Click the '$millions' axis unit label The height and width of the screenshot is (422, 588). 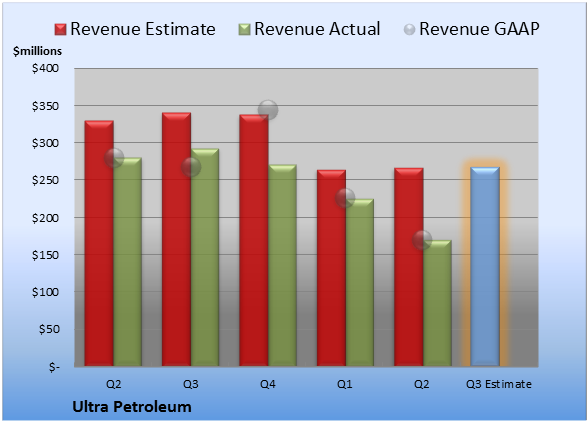[38, 51]
